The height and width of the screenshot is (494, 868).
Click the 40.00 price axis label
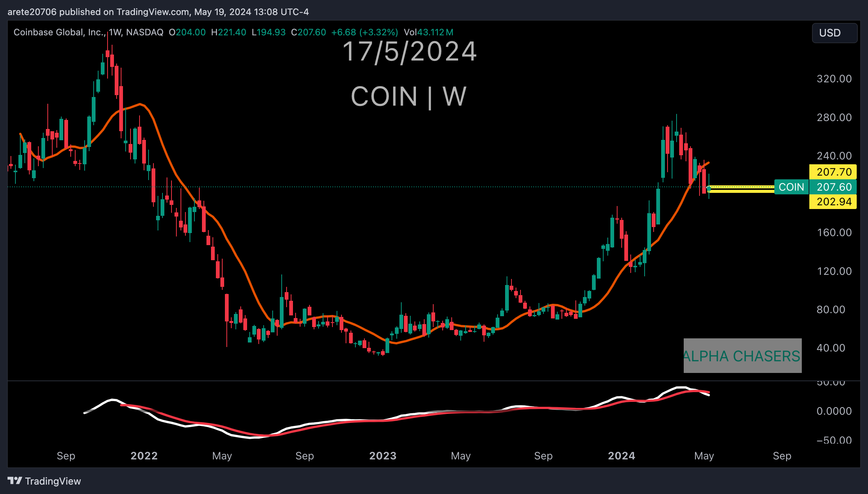point(831,348)
